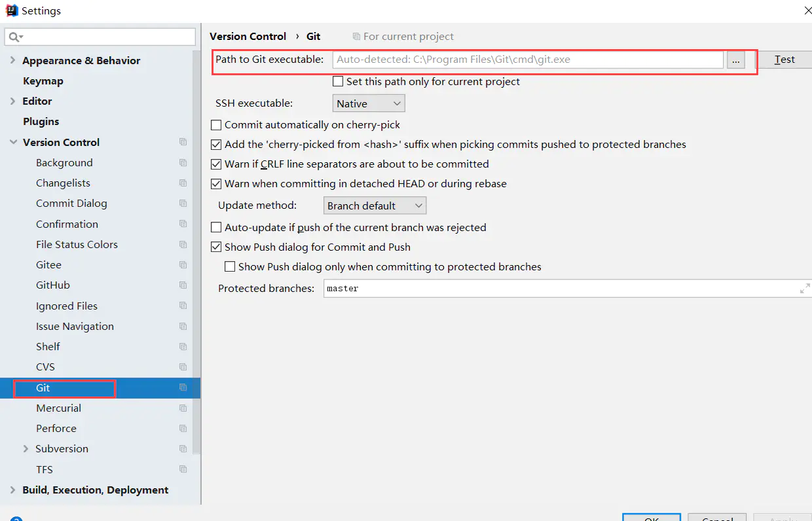The image size is (812, 521).
Task: Click the project-level icon beside Version Control
Action: click(183, 142)
